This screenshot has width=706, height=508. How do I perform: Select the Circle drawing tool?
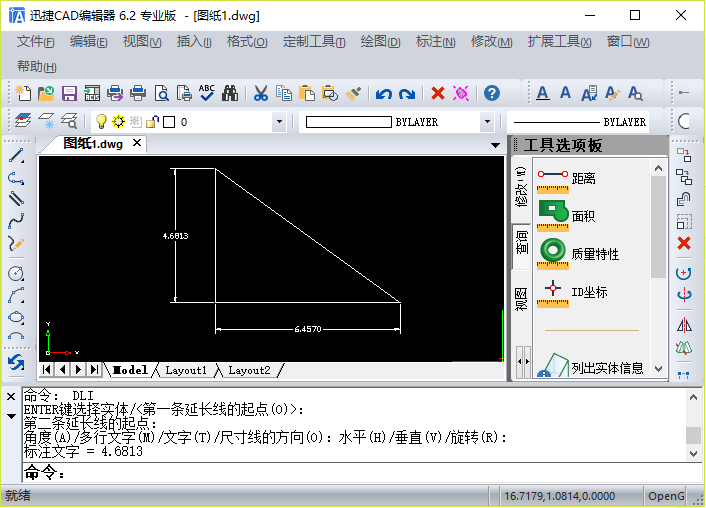pos(16,273)
